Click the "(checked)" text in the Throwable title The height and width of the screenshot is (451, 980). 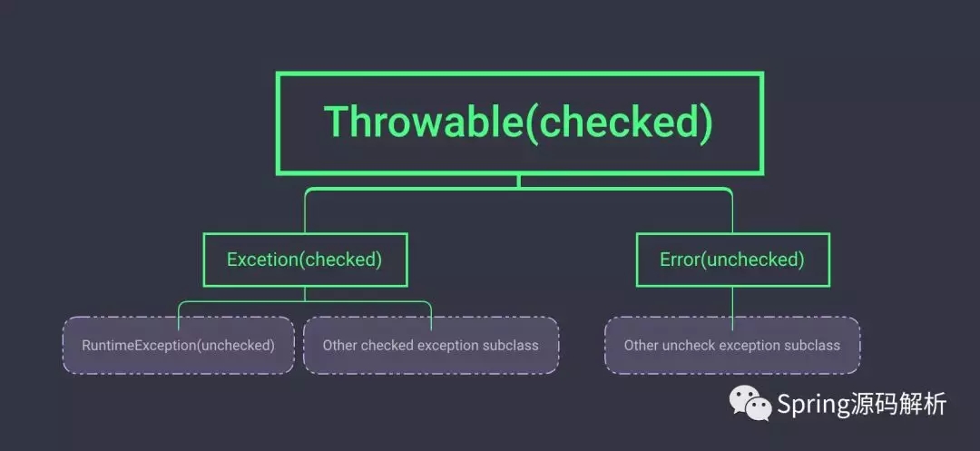pos(619,123)
